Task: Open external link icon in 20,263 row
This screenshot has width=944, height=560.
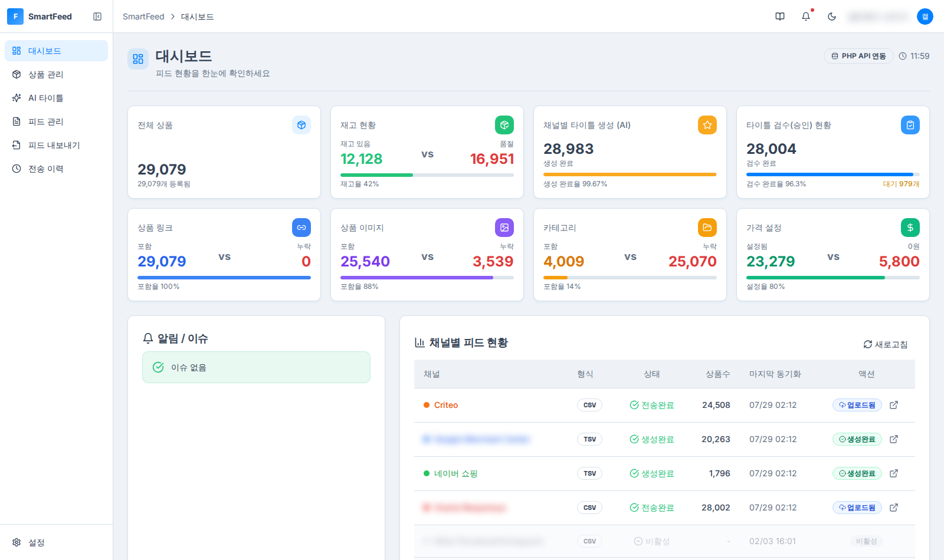Action: point(894,439)
